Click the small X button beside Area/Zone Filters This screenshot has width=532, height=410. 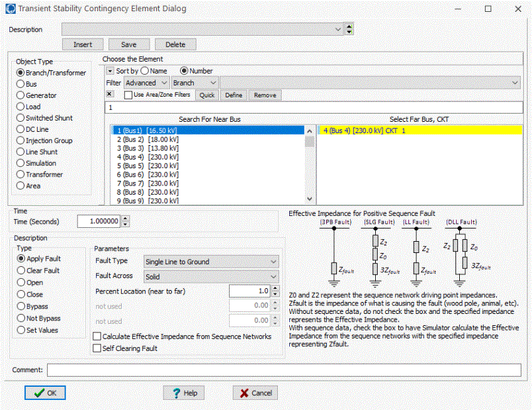110,95
